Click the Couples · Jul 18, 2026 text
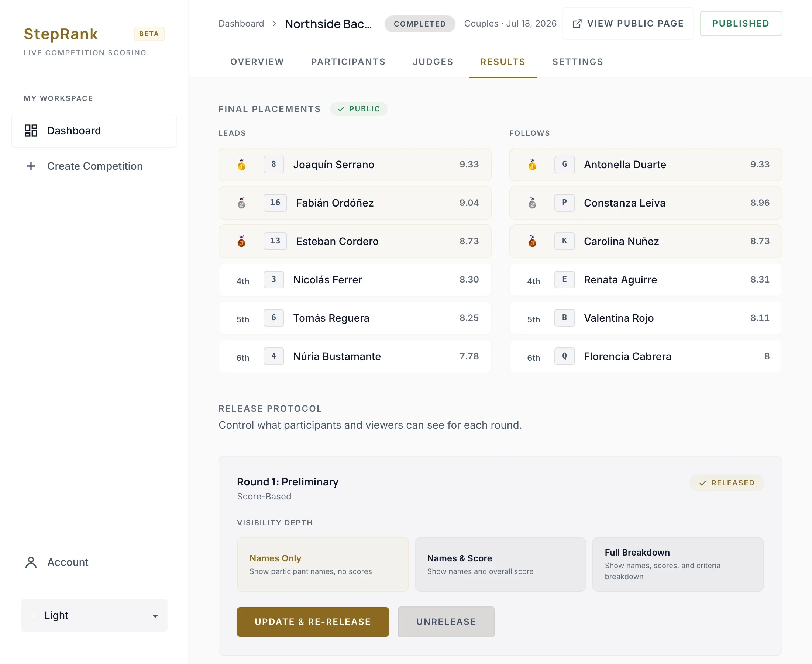 pos(510,24)
